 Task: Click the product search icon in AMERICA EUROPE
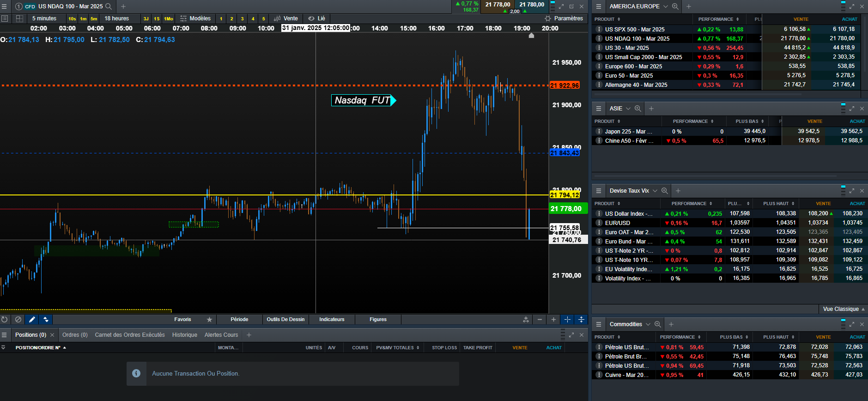point(675,6)
